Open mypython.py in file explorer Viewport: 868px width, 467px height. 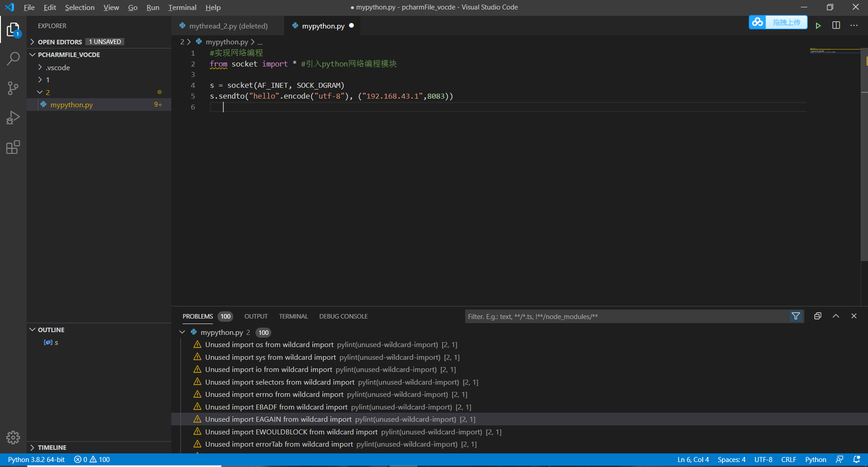[x=71, y=105]
